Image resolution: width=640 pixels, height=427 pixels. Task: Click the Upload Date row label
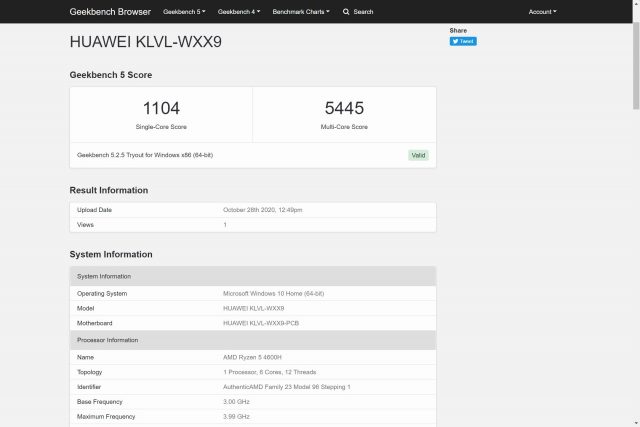[x=94, y=210]
